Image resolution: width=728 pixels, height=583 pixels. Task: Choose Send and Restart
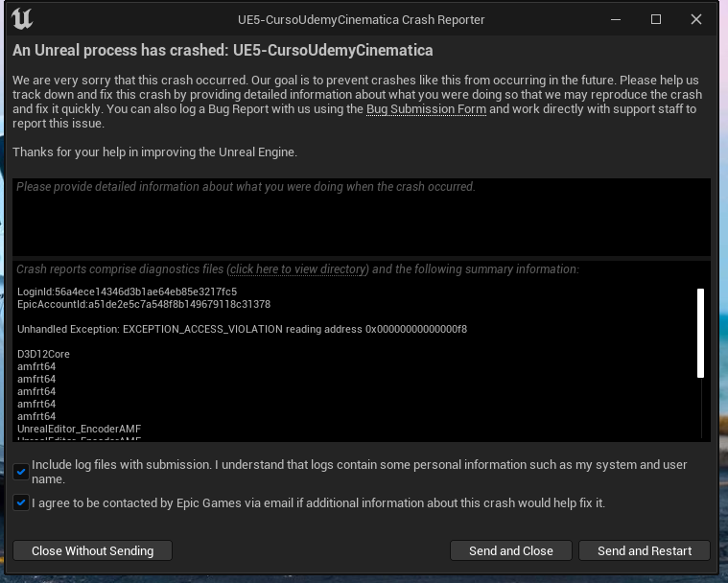click(x=644, y=550)
